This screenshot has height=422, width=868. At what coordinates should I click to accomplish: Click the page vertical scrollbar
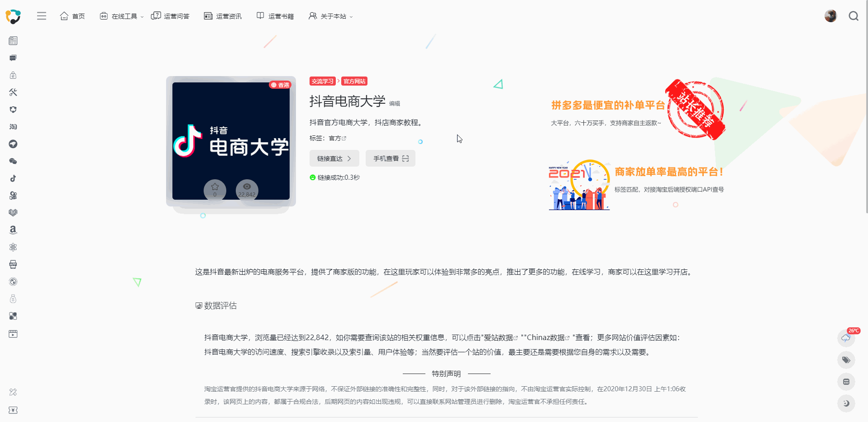pos(866,106)
